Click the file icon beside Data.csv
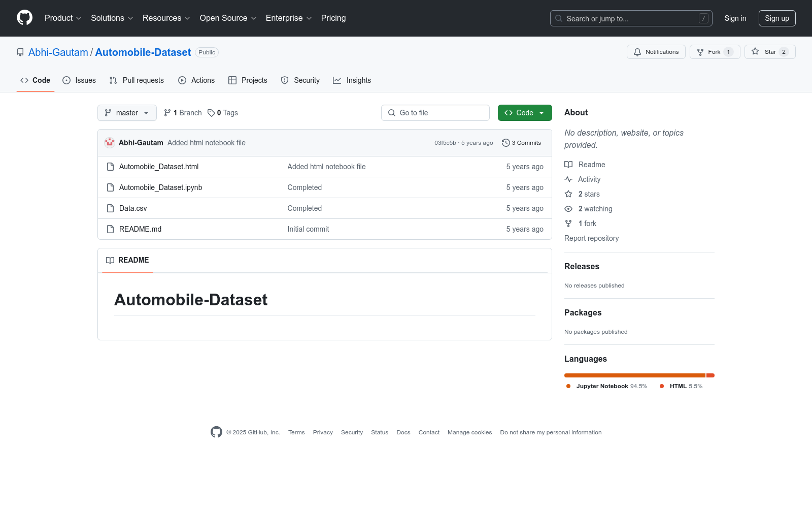 pyautogui.click(x=110, y=208)
